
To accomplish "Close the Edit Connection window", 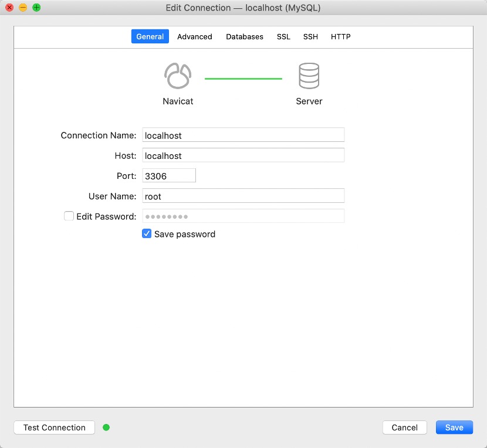I will (9, 8).
